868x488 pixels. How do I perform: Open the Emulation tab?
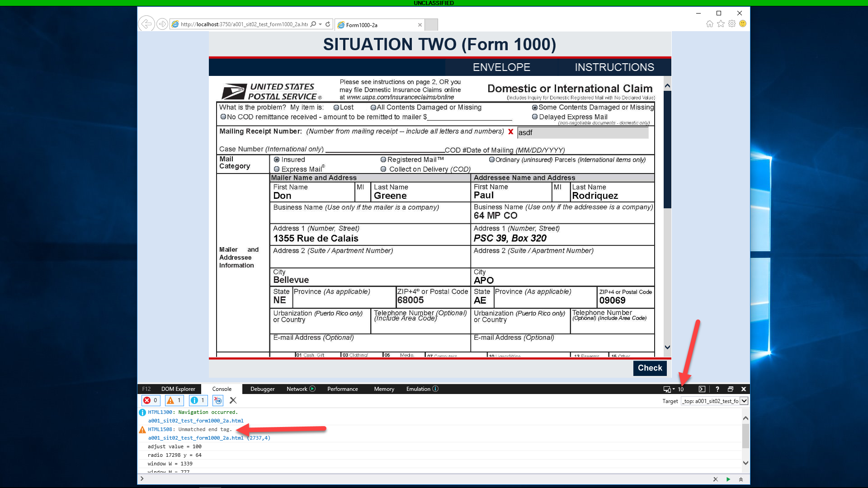[x=418, y=389]
